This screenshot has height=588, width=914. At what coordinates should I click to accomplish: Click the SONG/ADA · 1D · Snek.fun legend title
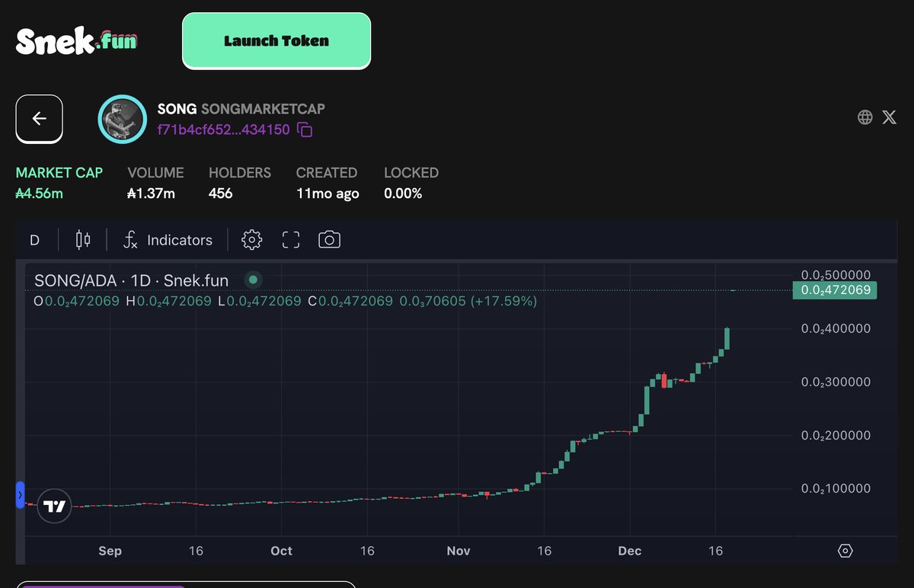coord(131,280)
